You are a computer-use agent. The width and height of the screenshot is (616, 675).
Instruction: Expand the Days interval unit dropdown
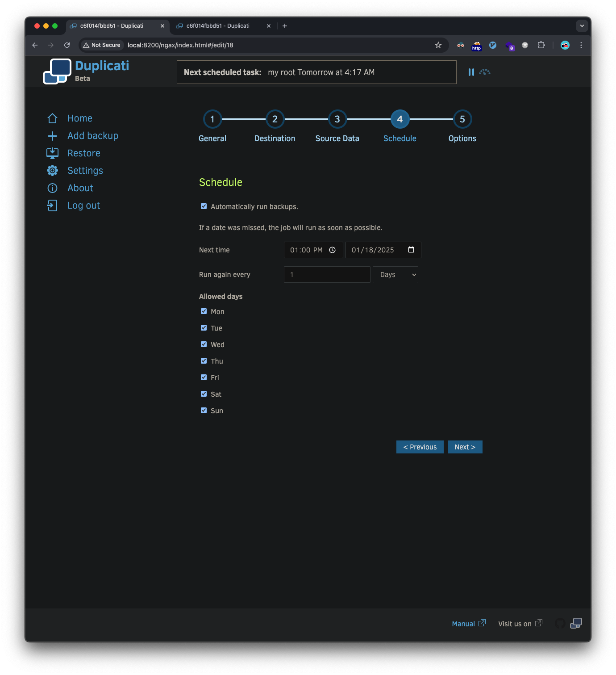pyautogui.click(x=395, y=275)
